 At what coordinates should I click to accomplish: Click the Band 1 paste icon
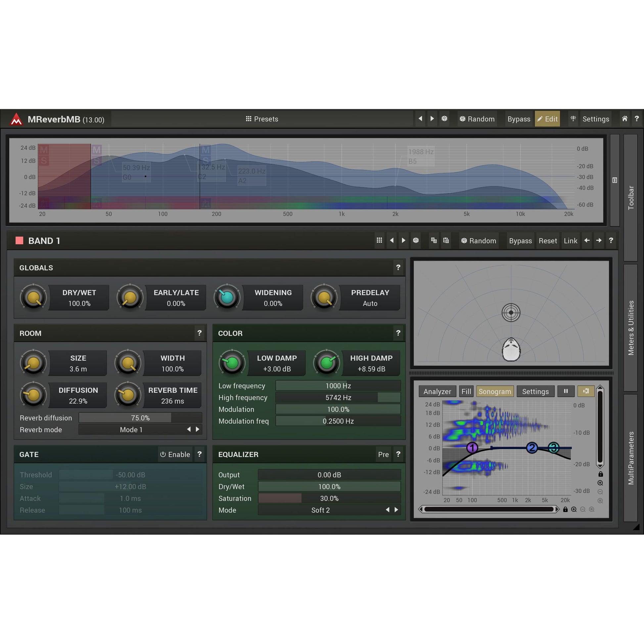[x=446, y=240]
